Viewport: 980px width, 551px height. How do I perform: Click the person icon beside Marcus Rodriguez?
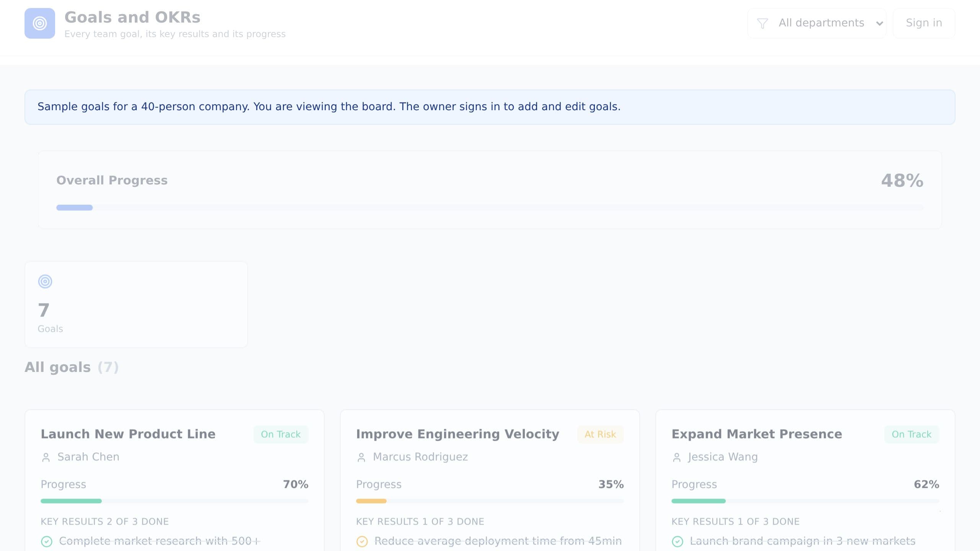click(x=361, y=457)
